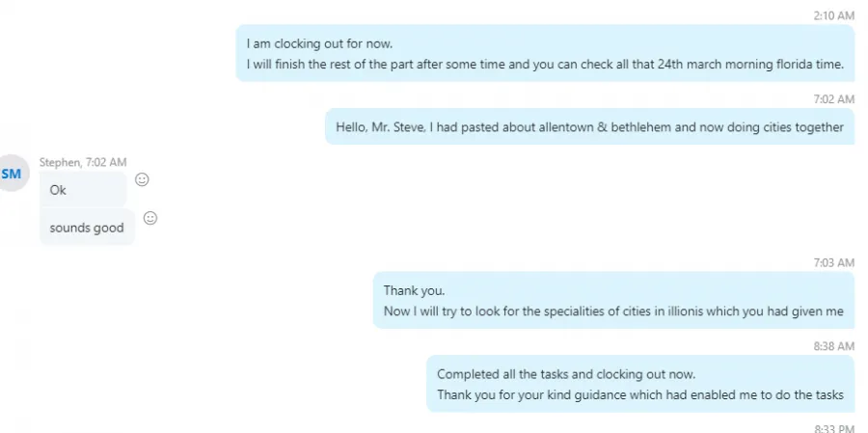Click the message about allentown & bethlehem

589,126
